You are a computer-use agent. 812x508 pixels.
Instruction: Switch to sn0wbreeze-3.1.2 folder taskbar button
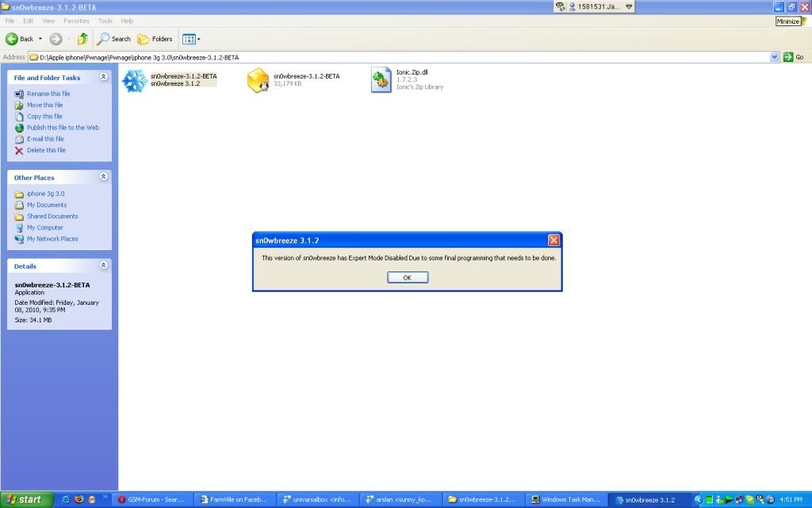(x=484, y=500)
